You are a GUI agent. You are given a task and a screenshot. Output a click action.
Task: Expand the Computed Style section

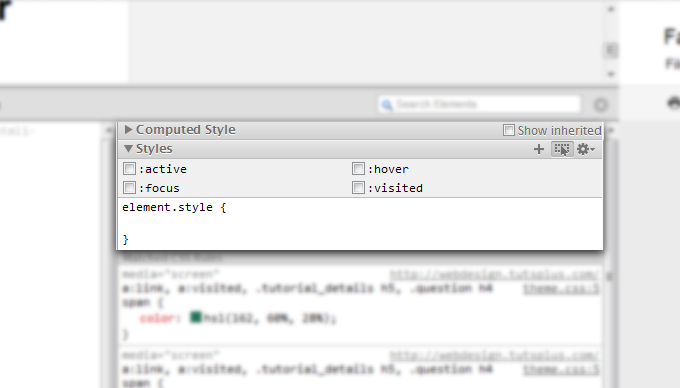tap(128, 130)
